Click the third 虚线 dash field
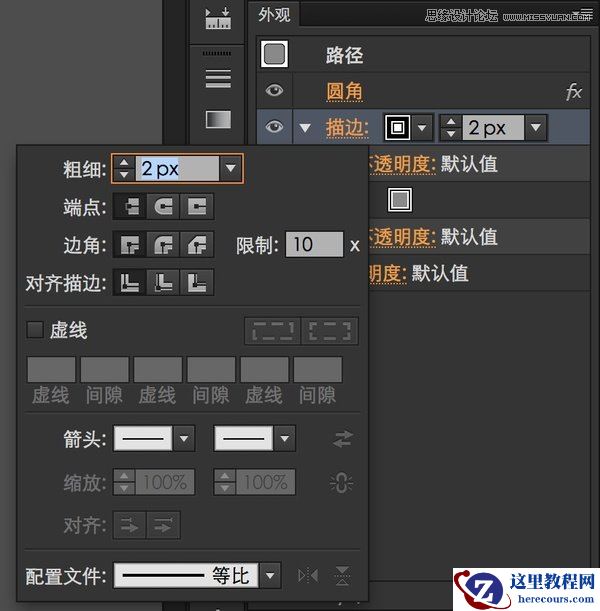This screenshot has width=600, height=611. [x=265, y=369]
